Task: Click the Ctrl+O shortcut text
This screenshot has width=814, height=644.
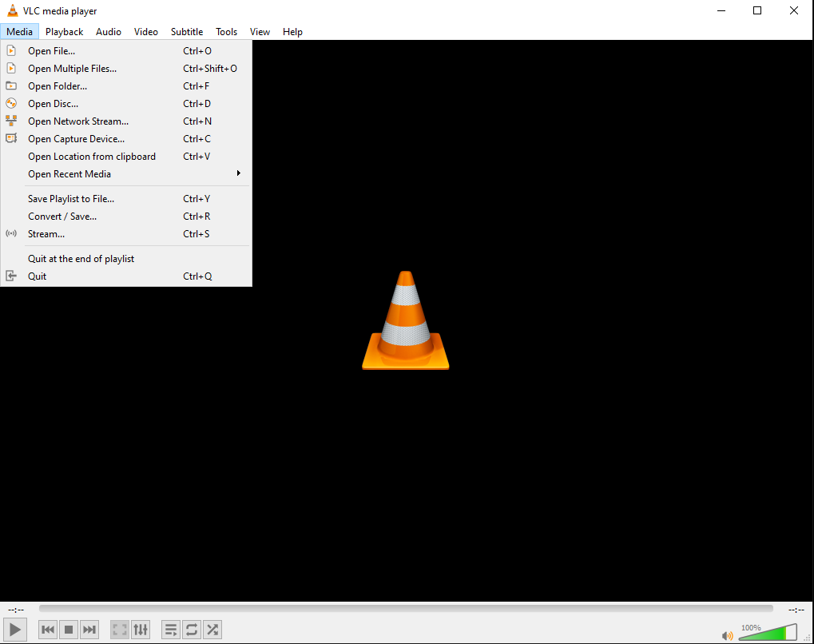Action: click(197, 51)
